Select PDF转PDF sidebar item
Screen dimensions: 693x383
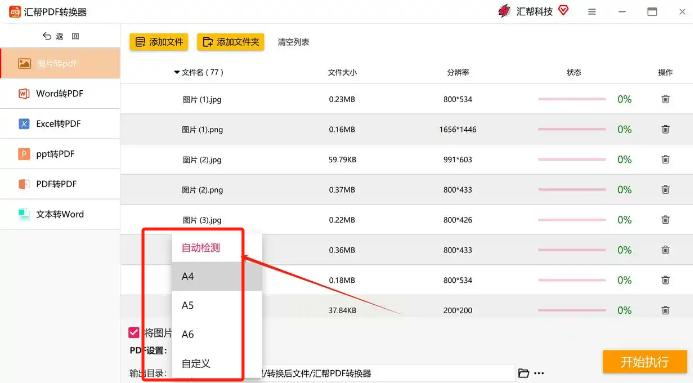60,184
